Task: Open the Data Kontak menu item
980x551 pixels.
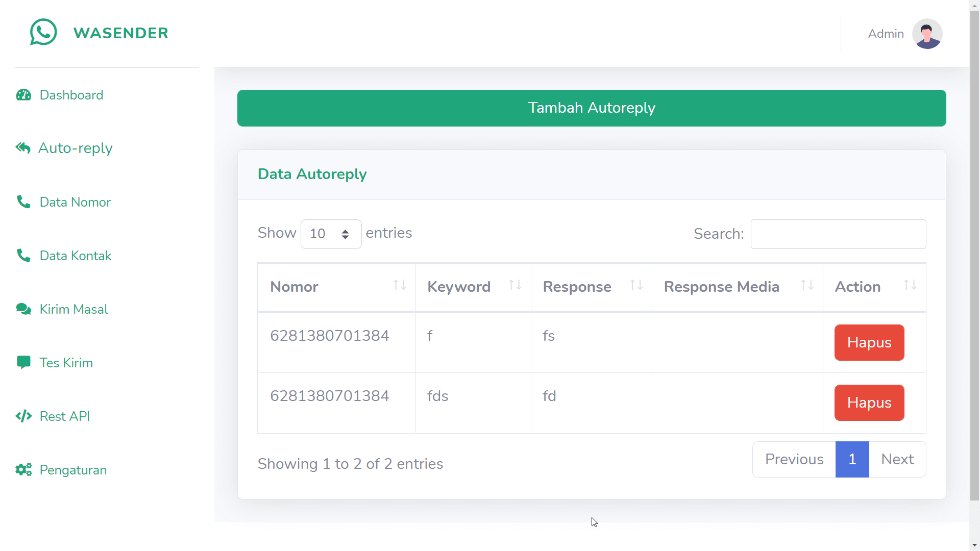Action: point(75,256)
